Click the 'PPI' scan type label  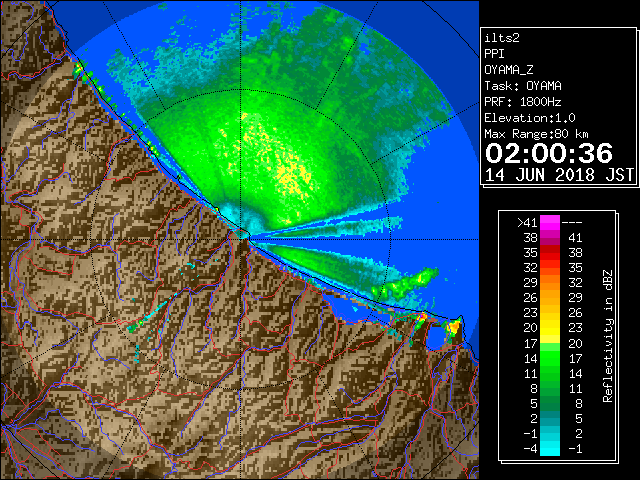pos(494,54)
